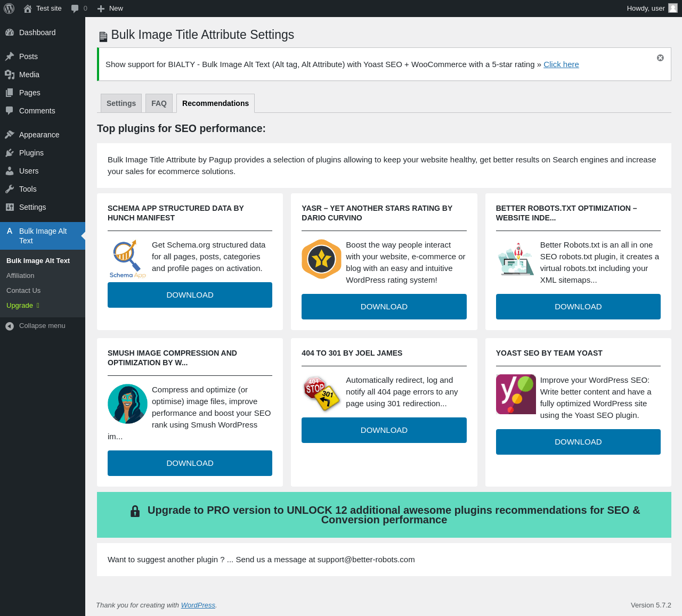Select the Recommendations tab
Screen dimensions: 682x616
click(215, 103)
